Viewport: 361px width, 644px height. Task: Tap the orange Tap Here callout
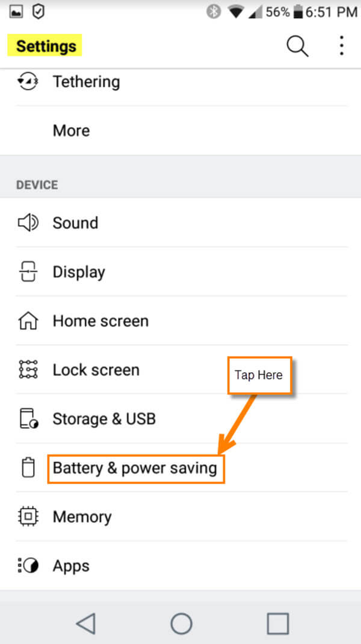tap(259, 375)
